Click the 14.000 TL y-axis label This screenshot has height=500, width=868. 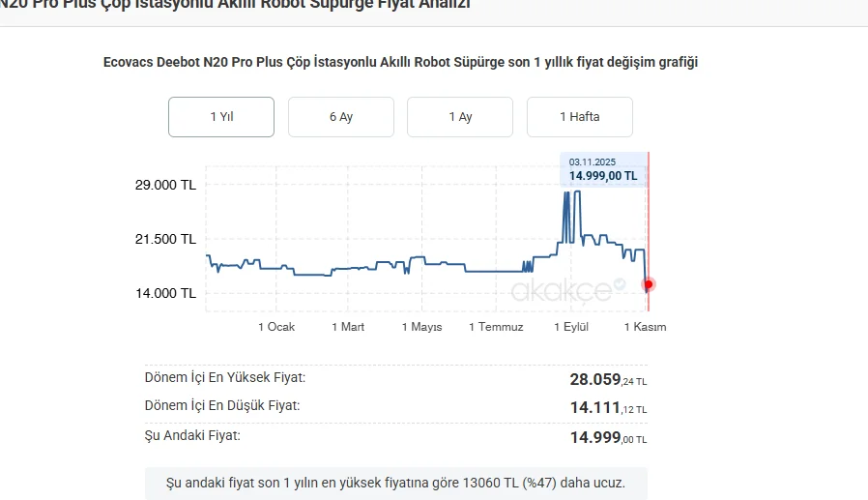click(x=164, y=293)
